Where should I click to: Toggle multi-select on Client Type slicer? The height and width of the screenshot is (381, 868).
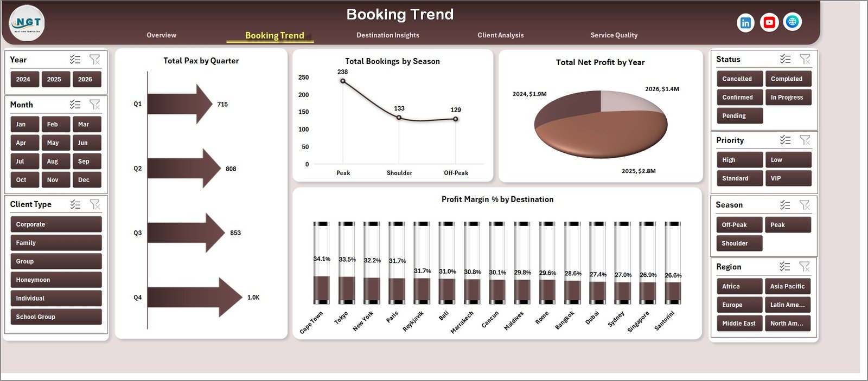point(75,204)
